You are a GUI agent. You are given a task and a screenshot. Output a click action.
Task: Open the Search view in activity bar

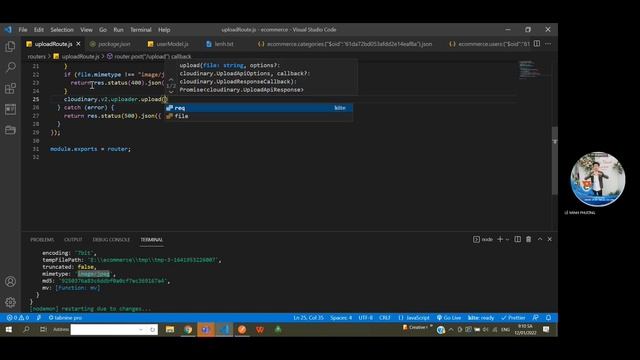[x=10, y=67]
